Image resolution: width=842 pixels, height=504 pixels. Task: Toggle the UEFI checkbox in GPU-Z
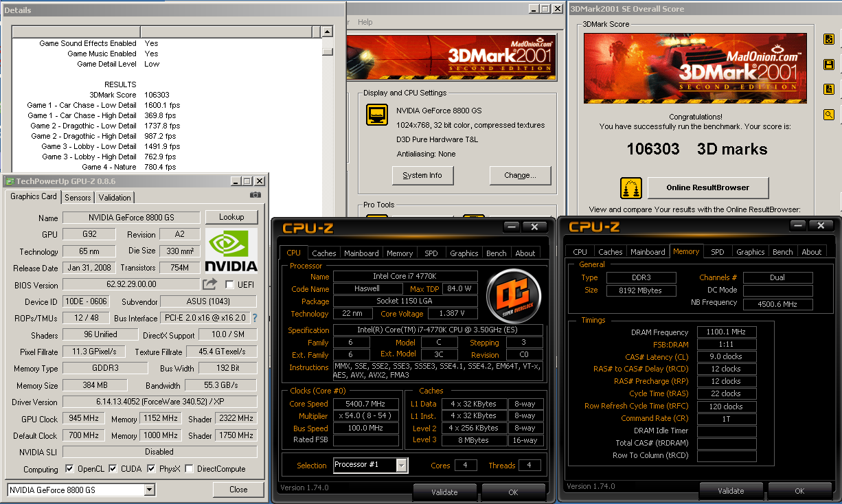[x=229, y=284]
